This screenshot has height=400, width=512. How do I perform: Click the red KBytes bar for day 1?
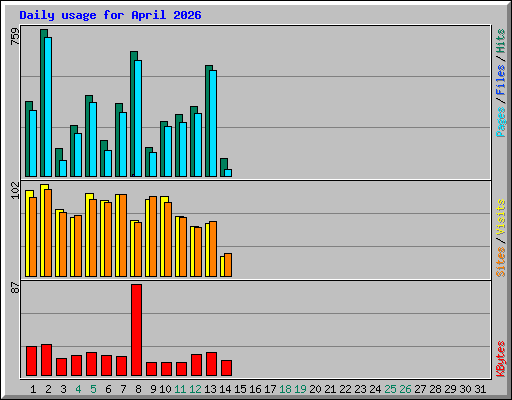tap(31, 361)
